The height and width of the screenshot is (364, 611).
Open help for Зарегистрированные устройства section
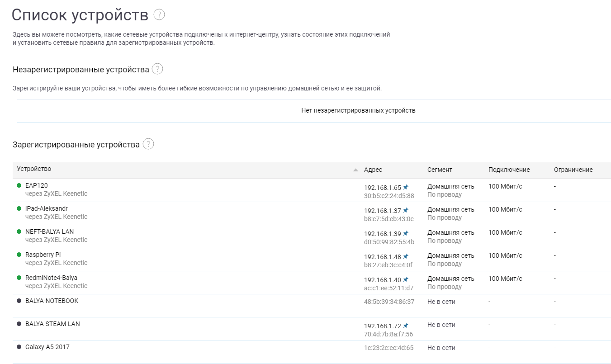148,144
